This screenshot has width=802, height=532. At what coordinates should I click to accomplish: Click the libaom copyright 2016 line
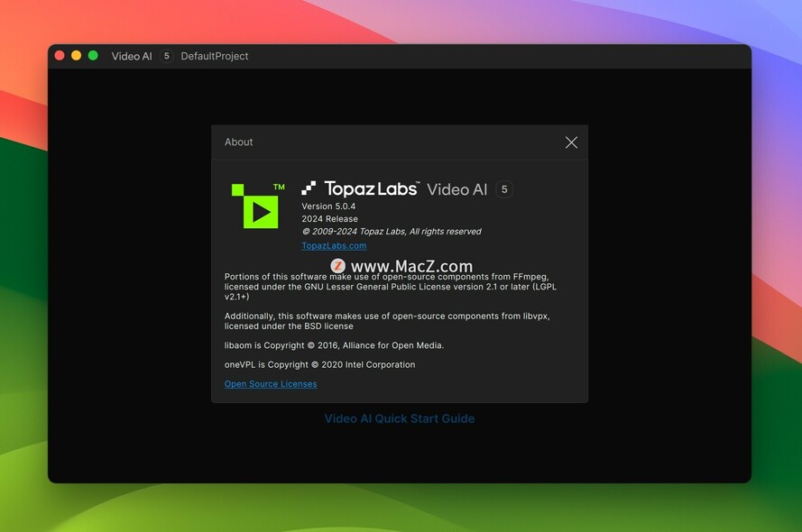[x=334, y=345]
